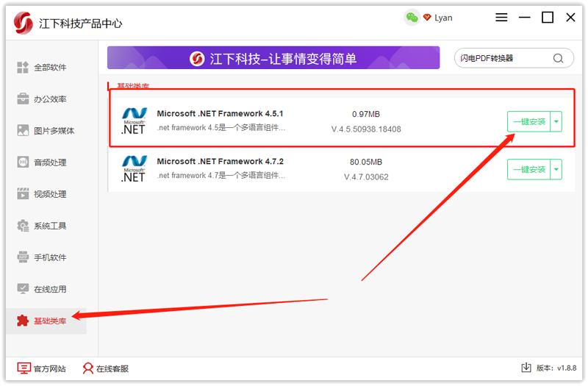
Task: Close the product center window
Action: (x=570, y=17)
